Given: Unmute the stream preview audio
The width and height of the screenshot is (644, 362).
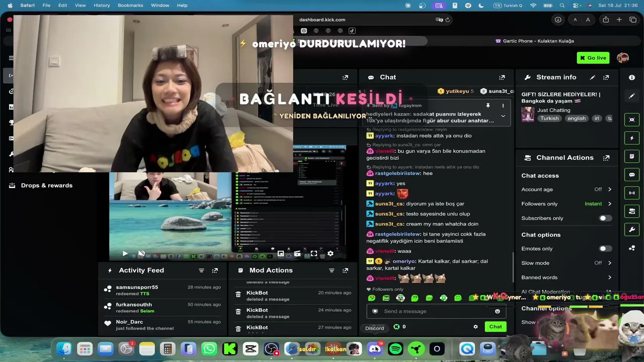Looking at the screenshot, I should pyautogui.click(x=141, y=253).
